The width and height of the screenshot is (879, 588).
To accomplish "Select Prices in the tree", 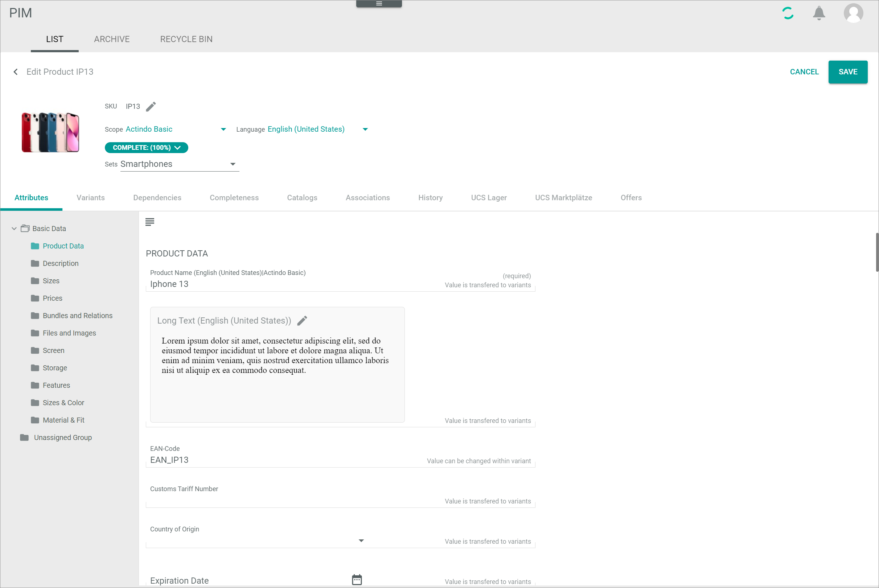I will pos(53,298).
